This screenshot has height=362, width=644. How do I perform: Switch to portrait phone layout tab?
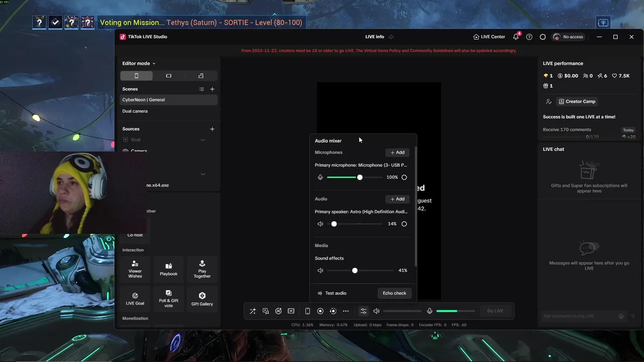(136, 76)
